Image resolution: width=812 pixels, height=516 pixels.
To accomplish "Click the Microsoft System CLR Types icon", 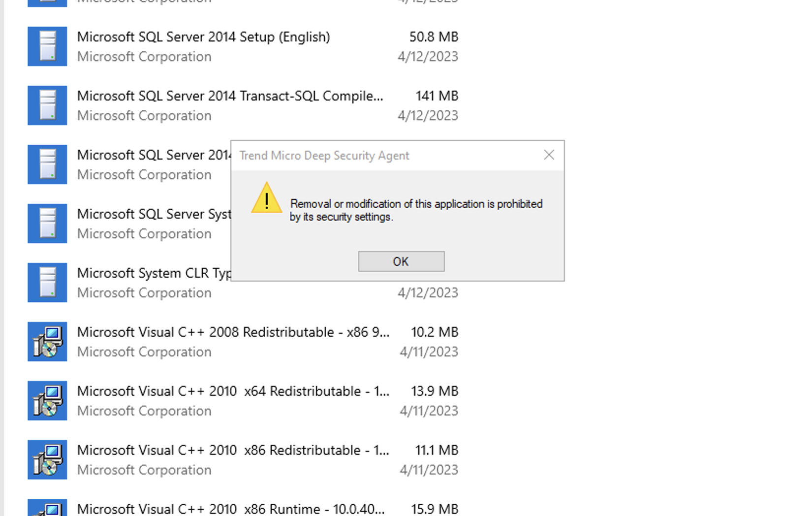I will [47, 283].
